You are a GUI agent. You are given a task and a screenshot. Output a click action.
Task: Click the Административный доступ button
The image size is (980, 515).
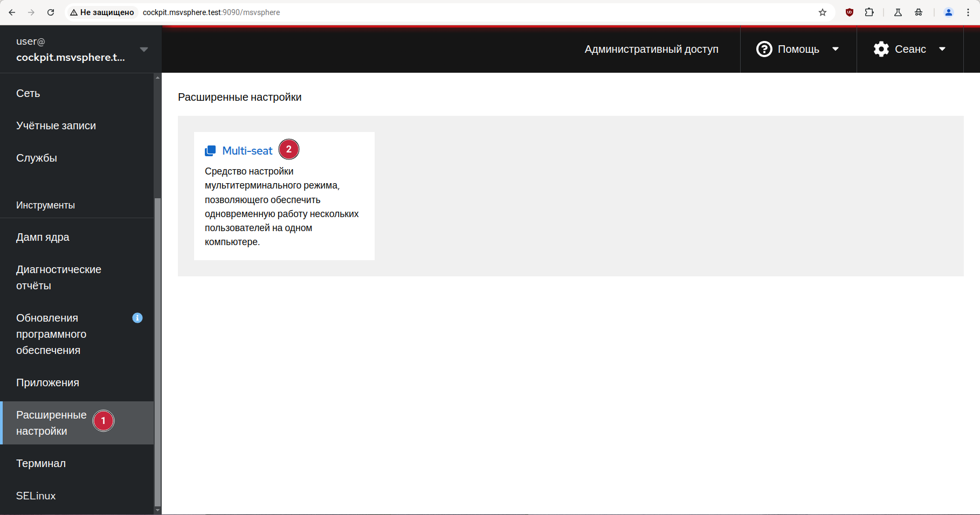click(651, 49)
